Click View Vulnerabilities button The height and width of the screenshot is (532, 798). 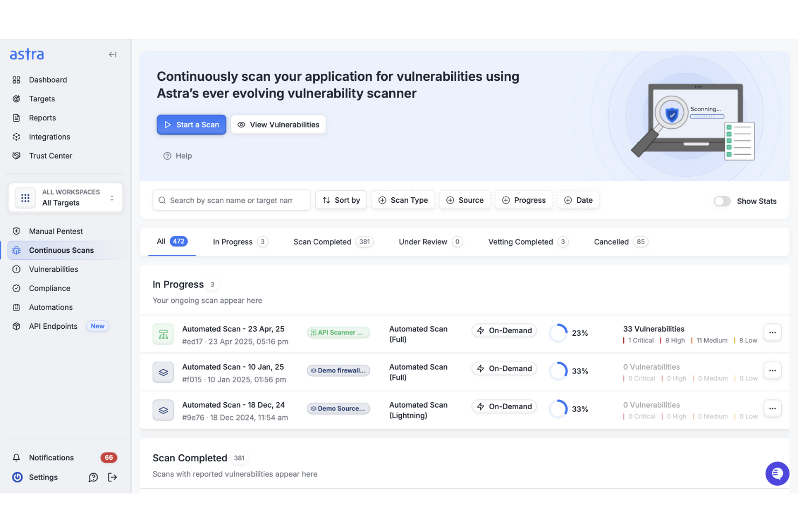pyautogui.click(x=278, y=125)
